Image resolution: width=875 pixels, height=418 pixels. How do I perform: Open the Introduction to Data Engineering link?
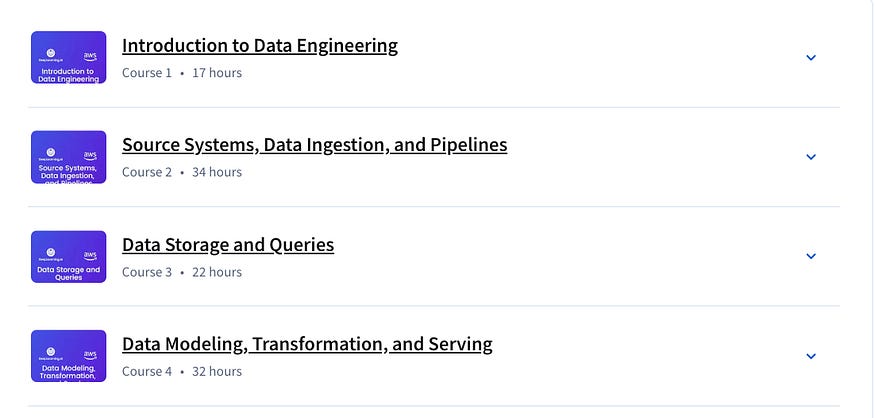(x=260, y=46)
